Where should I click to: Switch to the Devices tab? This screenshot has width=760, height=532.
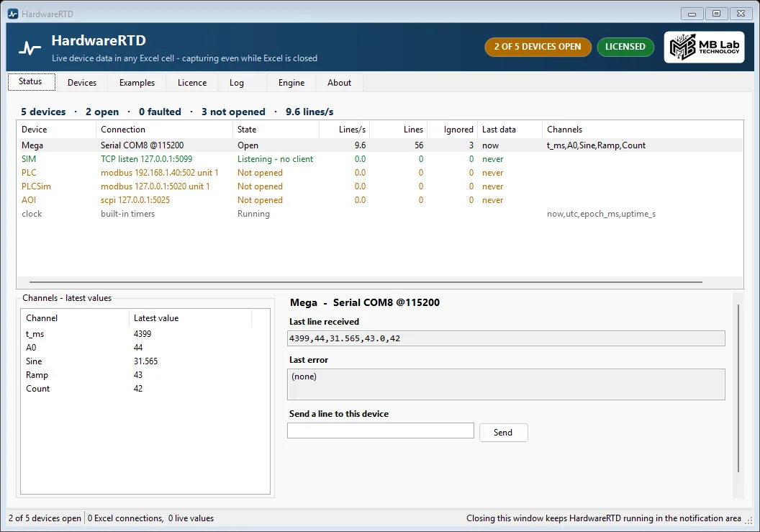pos(82,83)
